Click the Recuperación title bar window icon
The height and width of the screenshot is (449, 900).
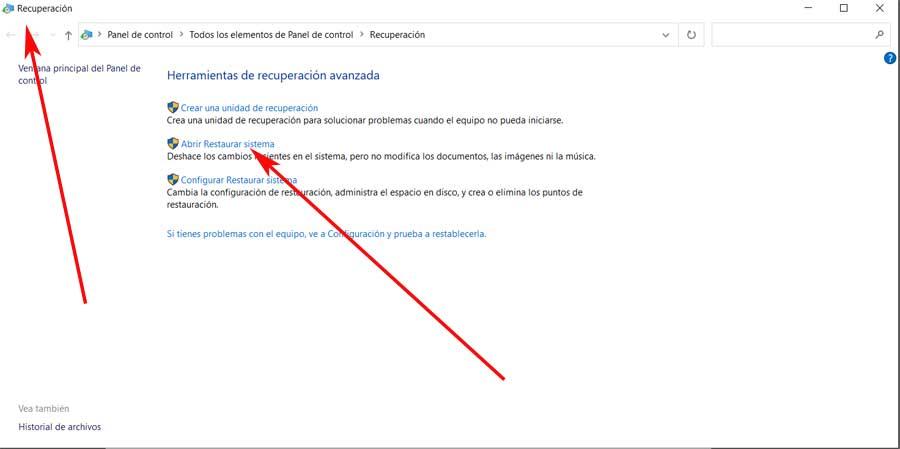tap(9, 8)
